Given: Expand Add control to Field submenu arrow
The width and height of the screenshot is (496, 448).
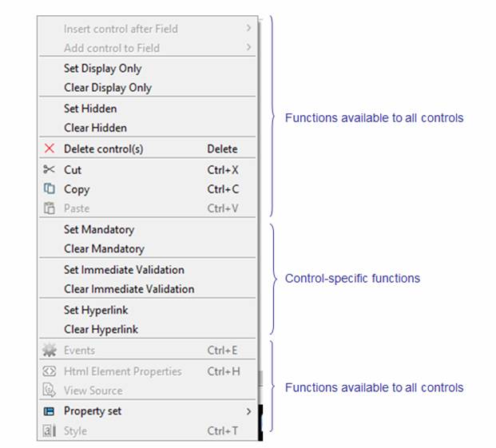Looking at the screenshot, I should click(x=248, y=48).
